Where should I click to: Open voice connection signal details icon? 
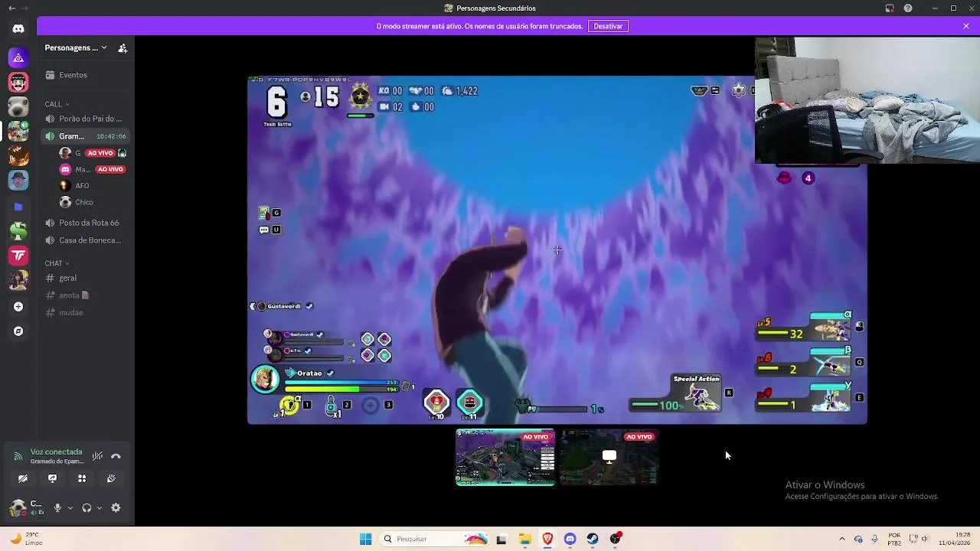click(18, 456)
